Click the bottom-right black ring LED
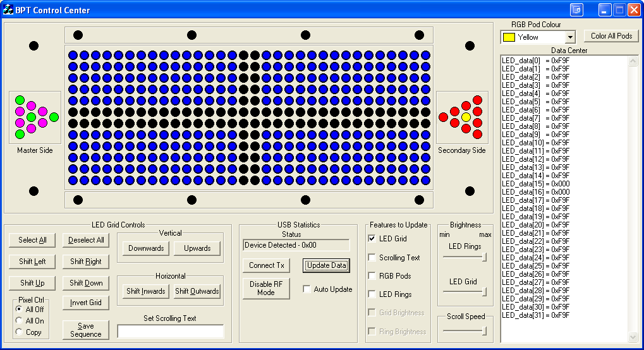 470,191
